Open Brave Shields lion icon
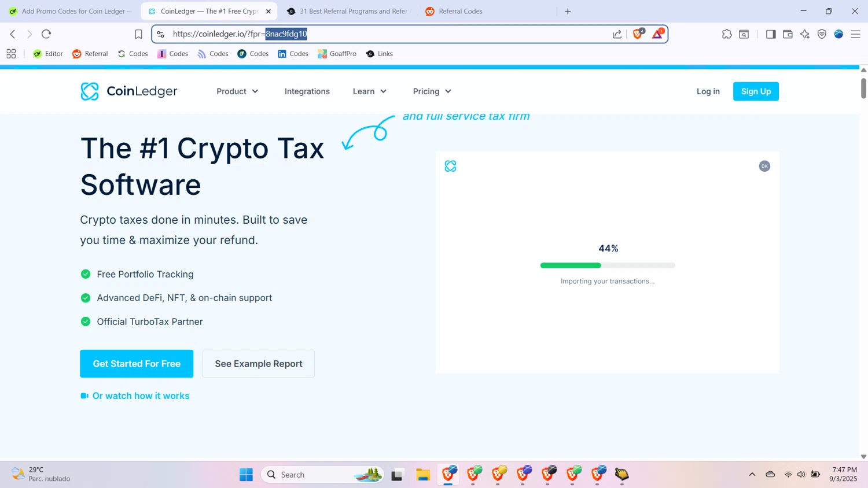 click(x=638, y=34)
